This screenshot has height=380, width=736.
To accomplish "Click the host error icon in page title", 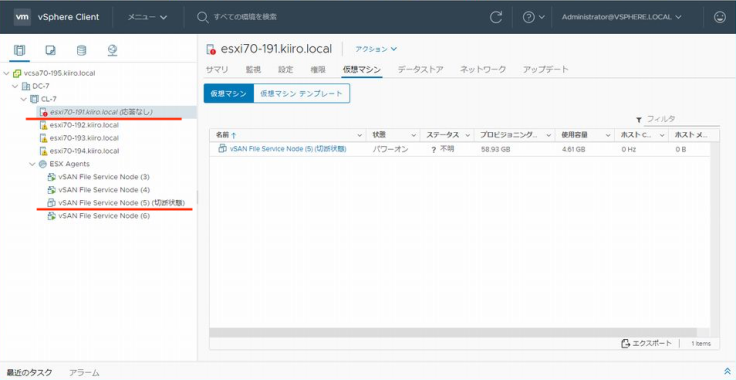I will 212,49.
